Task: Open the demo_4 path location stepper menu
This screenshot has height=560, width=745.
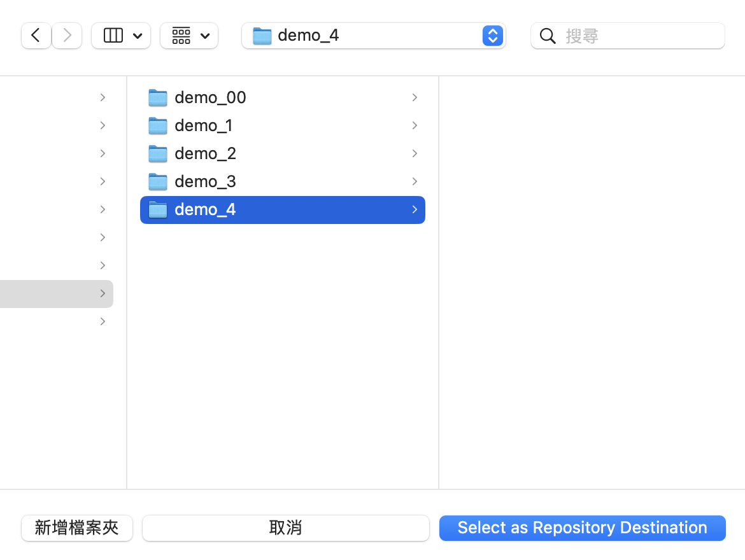Action: 492,36
